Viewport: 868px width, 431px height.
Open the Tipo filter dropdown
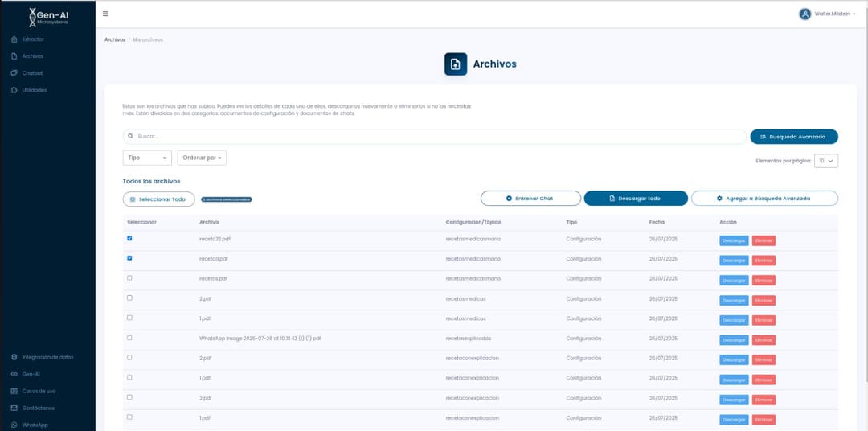[x=147, y=158]
